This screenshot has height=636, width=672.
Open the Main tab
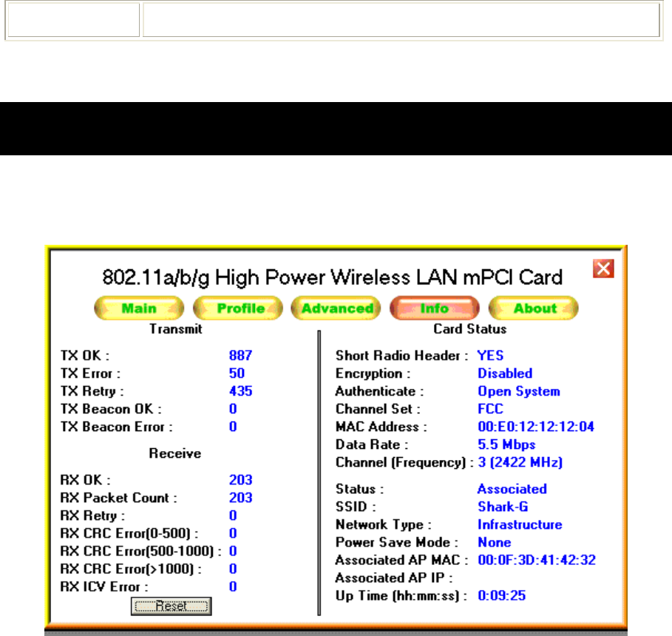[139, 308]
